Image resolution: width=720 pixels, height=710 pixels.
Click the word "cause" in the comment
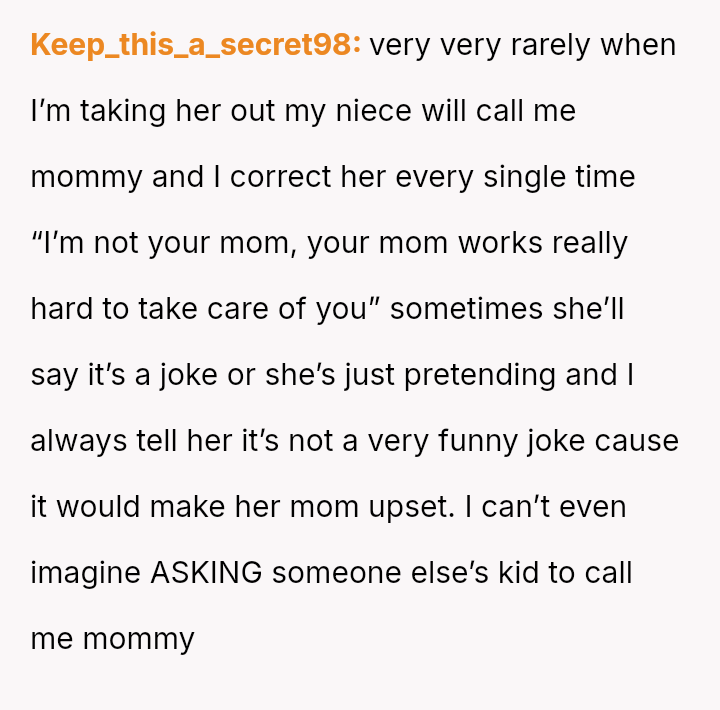tap(635, 441)
